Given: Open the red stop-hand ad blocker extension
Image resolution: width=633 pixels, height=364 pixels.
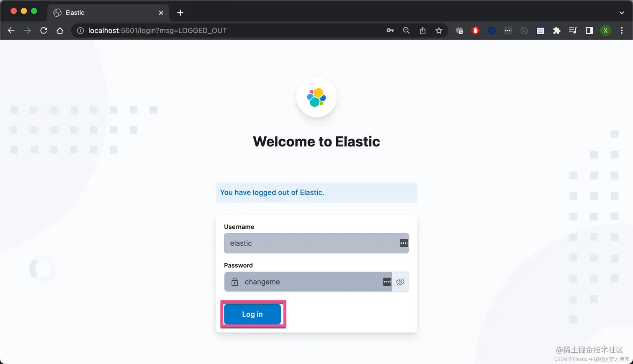Looking at the screenshot, I should tap(476, 31).
